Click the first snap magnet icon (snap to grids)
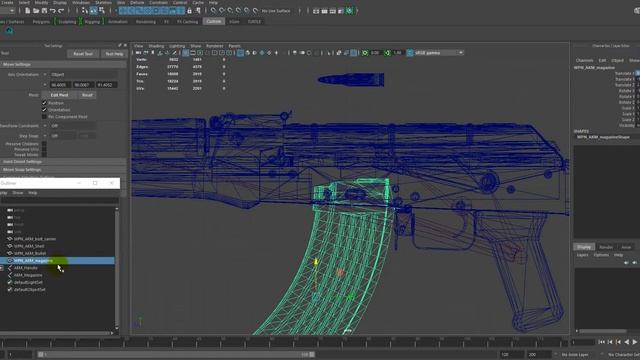The image size is (640, 360). coord(213,11)
